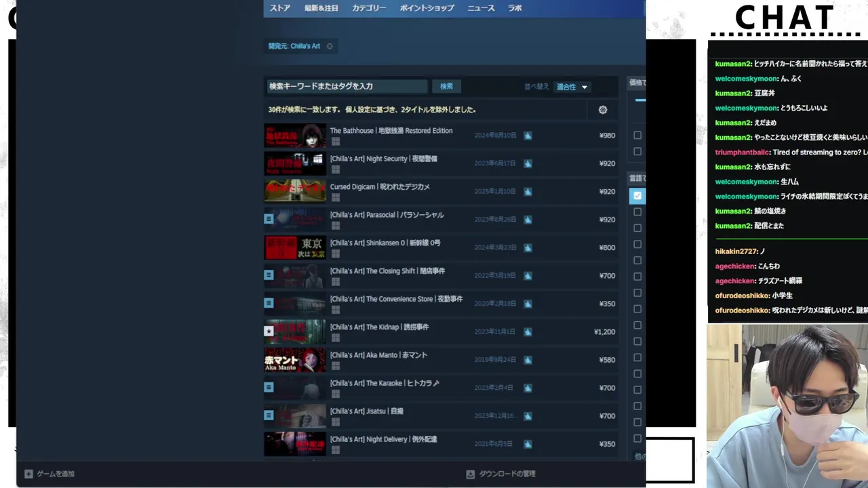Click the 2025年1月10日 release date
The width and height of the screenshot is (868, 488).
pyautogui.click(x=495, y=192)
